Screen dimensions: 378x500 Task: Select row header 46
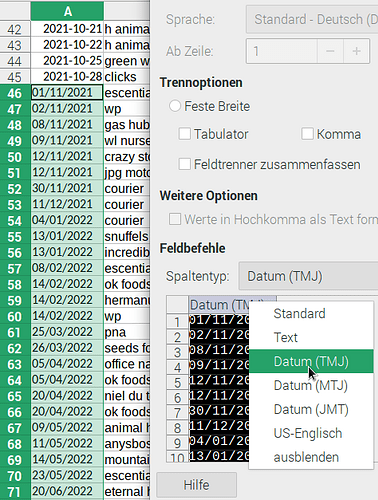pos(15,93)
